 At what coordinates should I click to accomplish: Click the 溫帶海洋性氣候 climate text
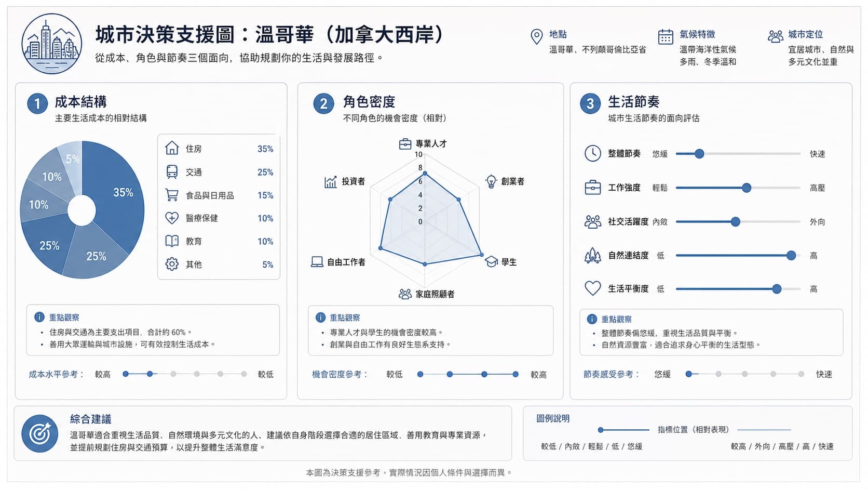(x=708, y=49)
